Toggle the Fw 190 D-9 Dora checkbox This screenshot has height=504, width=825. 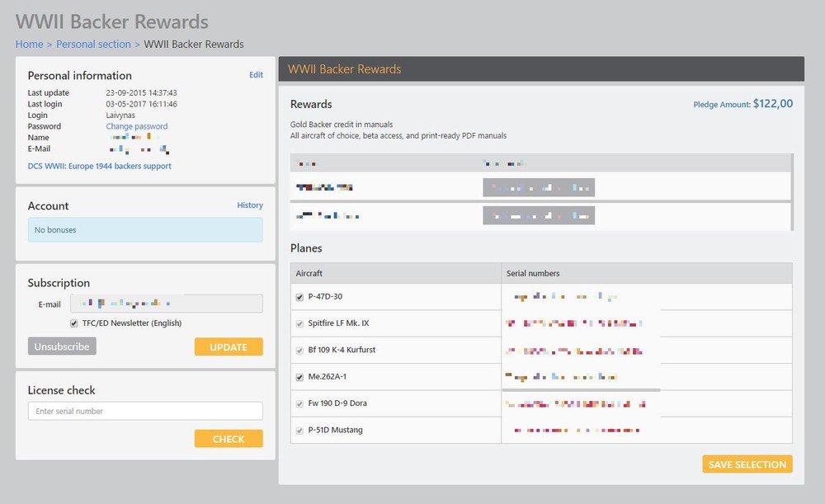click(x=299, y=404)
